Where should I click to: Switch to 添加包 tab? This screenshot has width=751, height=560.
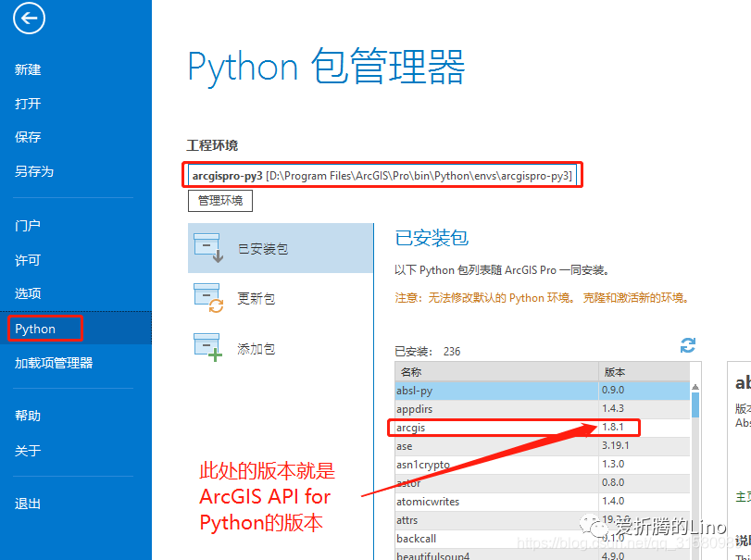pyautogui.click(x=281, y=348)
